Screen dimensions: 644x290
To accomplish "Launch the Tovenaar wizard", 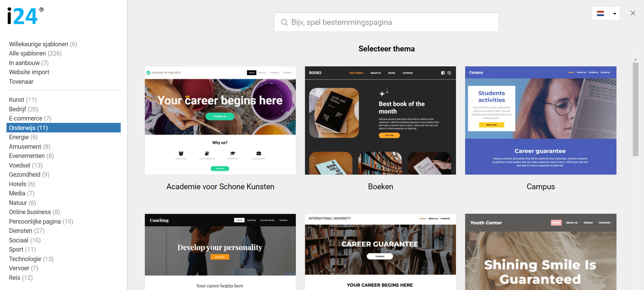I will (x=21, y=82).
